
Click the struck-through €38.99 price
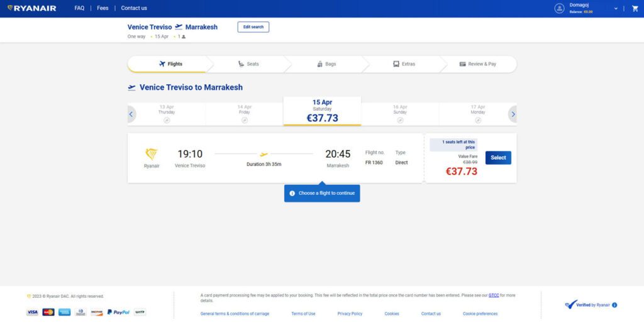coord(470,163)
